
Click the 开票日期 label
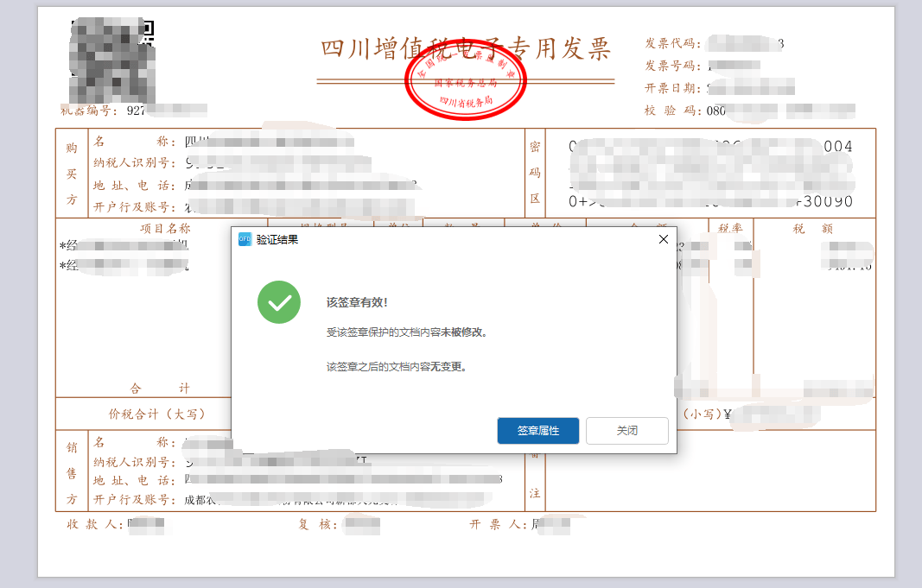[x=672, y=88]
